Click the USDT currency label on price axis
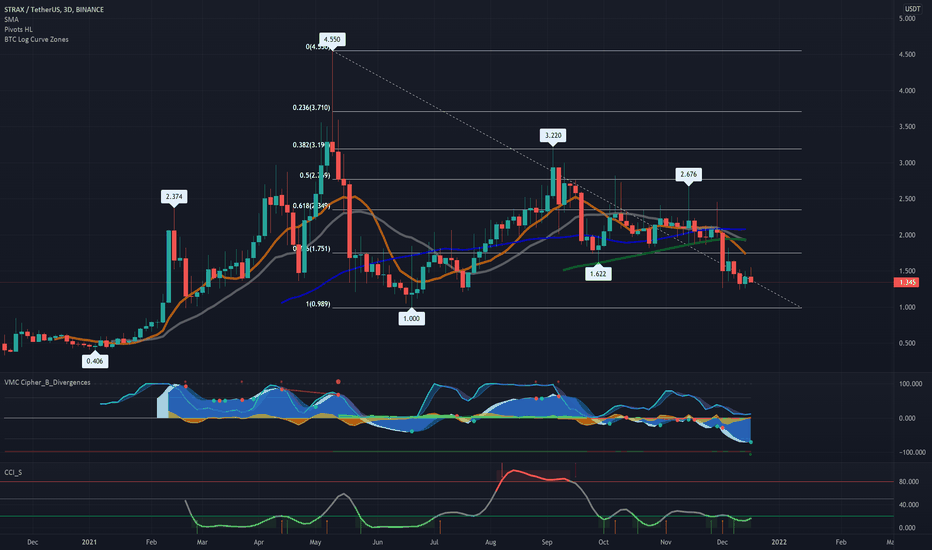932x550 pixels. 912,8
